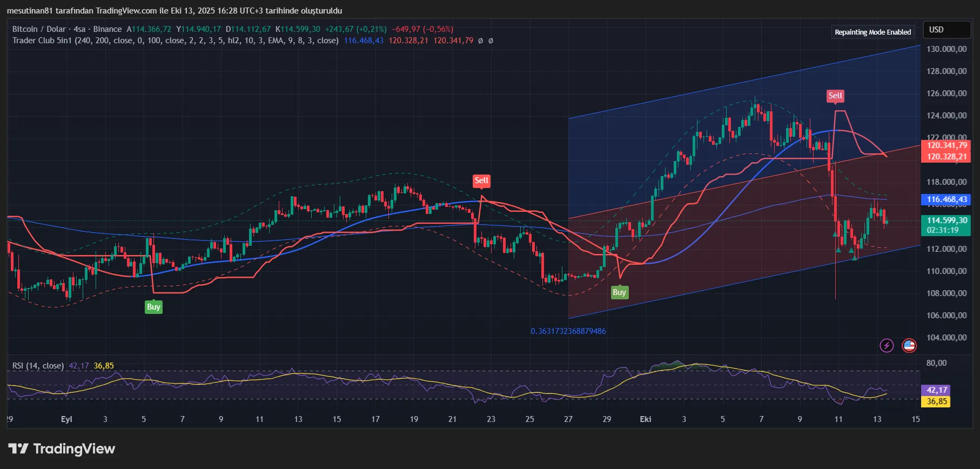The image size is (980, 469).
Task: Click the yellow 36,85 RSI average label
Action: coord(936,401)
